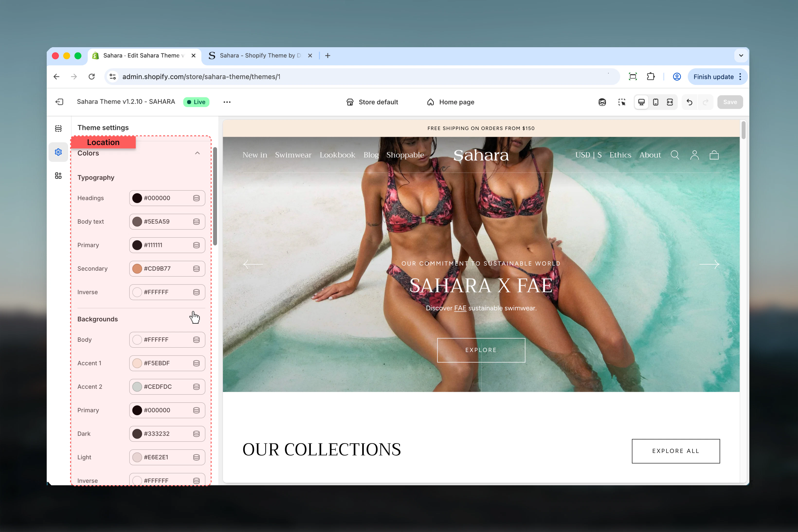Viewport: 798px width, 532px height.
Task: Go to previous slide in hero slideshow
Action: pos(253,264)
